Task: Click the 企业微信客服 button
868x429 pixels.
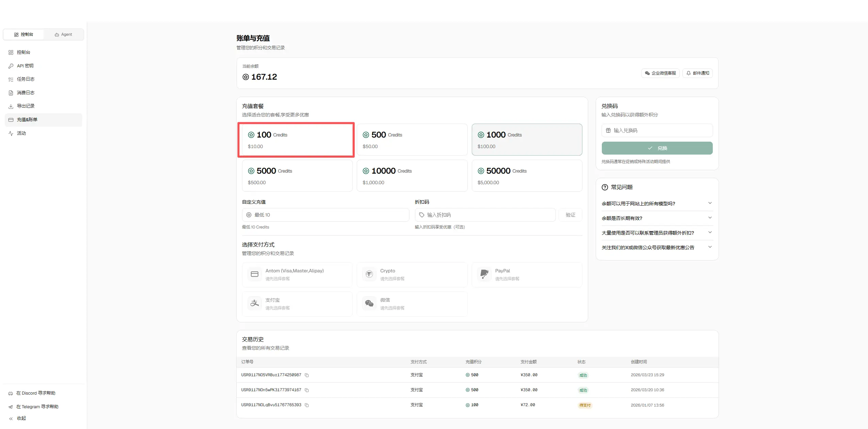Action: click(660, 73)
